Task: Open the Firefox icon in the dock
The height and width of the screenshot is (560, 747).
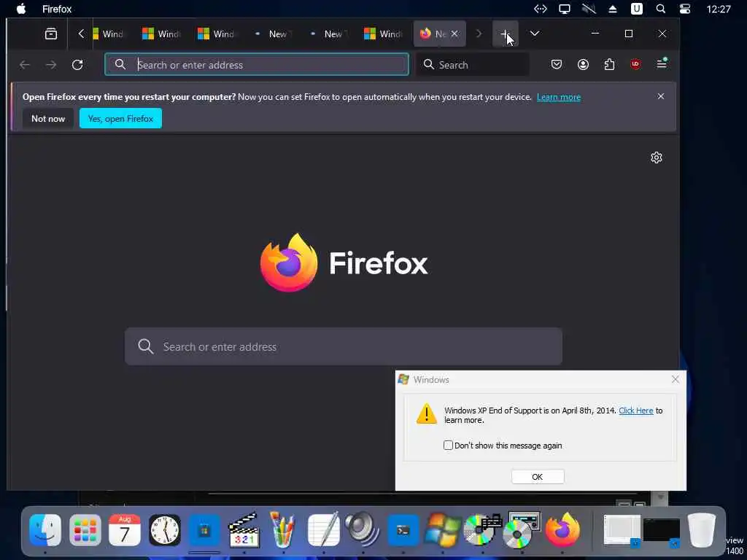Action: click(x=562, y=529)
